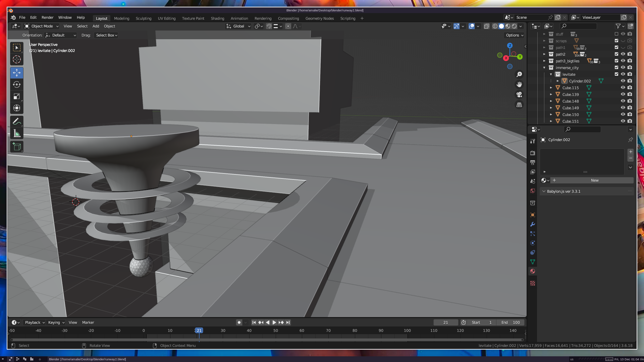Switch to the orthographic grid view icon
This screenshot has width=644, height=362.
tap(519, 105)
